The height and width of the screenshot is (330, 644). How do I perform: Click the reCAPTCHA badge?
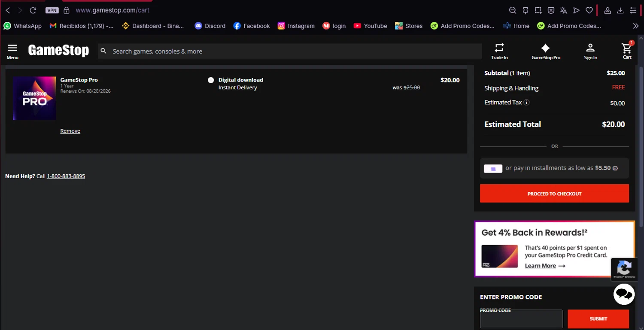click(624, 269)
